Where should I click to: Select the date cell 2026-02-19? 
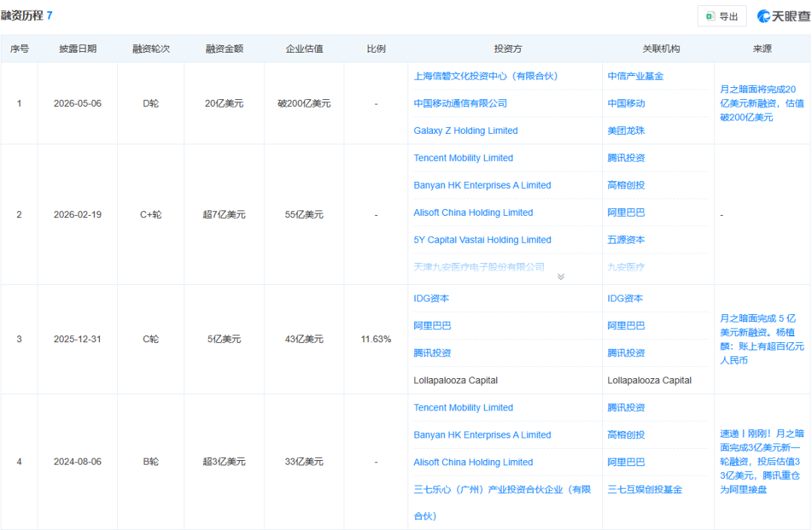tap(77, 215)
